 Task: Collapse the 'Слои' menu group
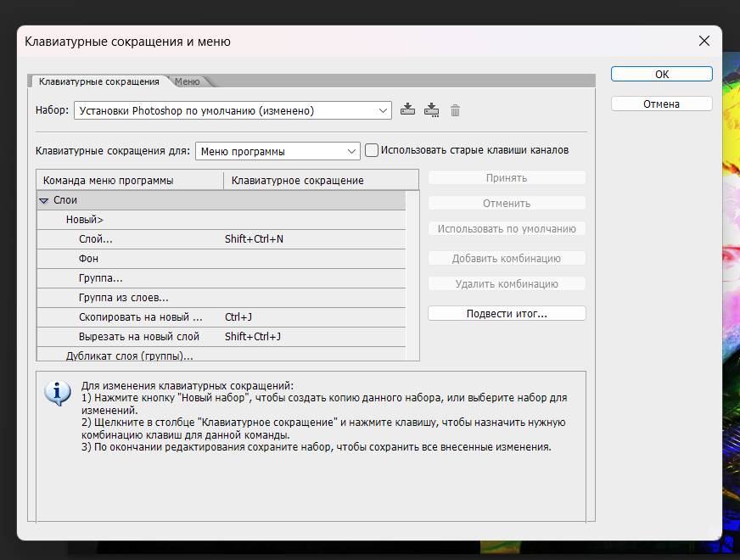(x=44, y=201)
